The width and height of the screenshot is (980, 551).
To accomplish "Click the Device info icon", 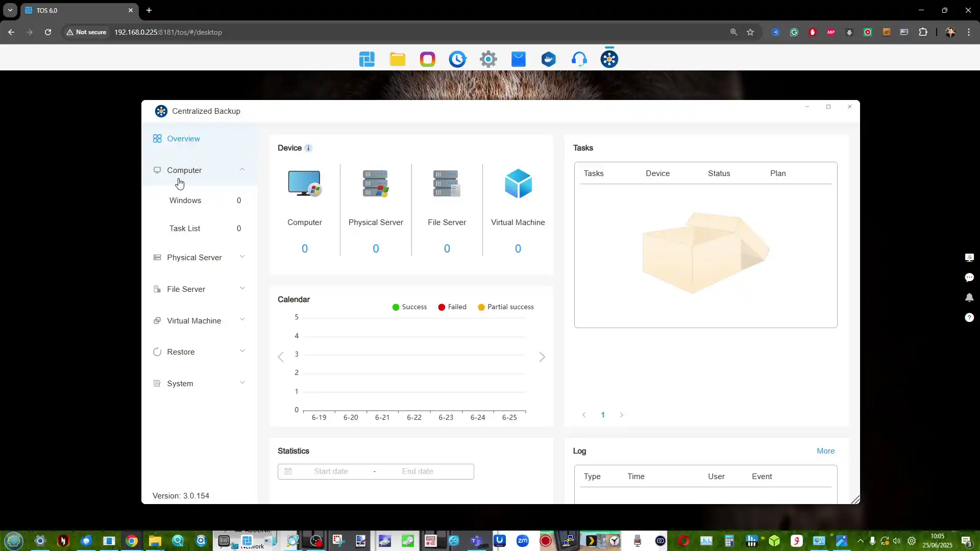I will click(x=308, y=148).
